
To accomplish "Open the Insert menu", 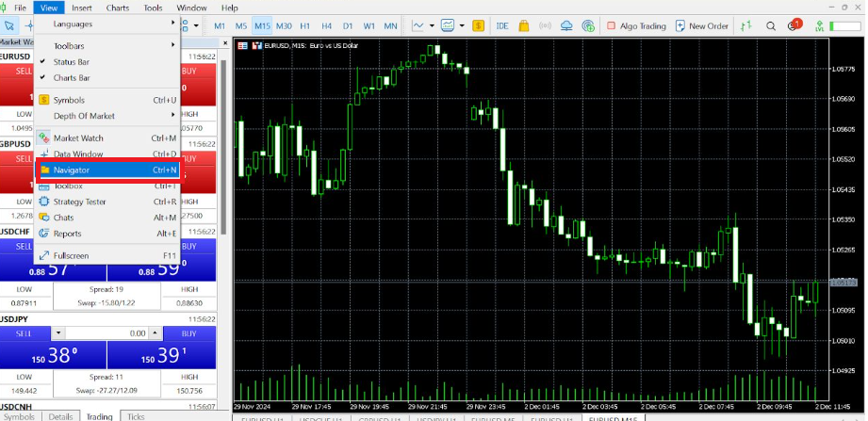I will coord(82,8).
